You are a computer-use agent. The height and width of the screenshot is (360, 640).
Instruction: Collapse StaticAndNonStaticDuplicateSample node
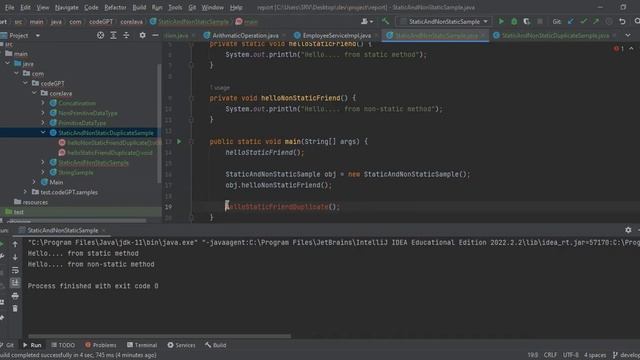click(43, 133)
